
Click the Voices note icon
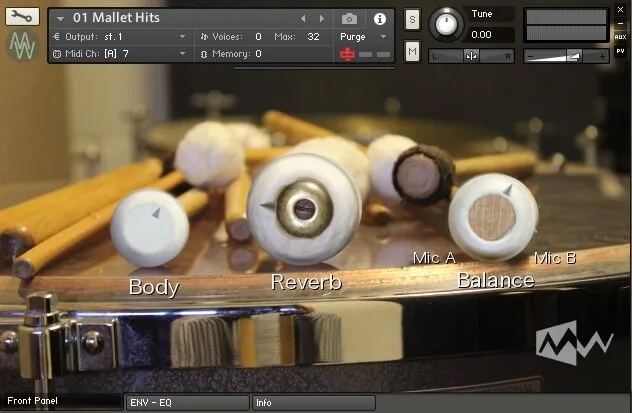204,37
